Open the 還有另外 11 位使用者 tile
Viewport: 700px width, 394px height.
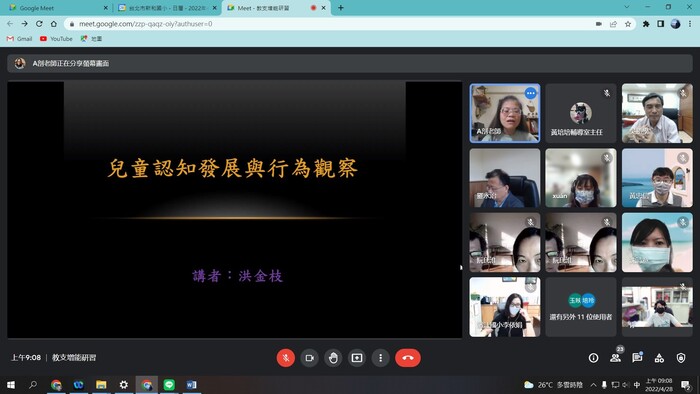pos(581,307)
